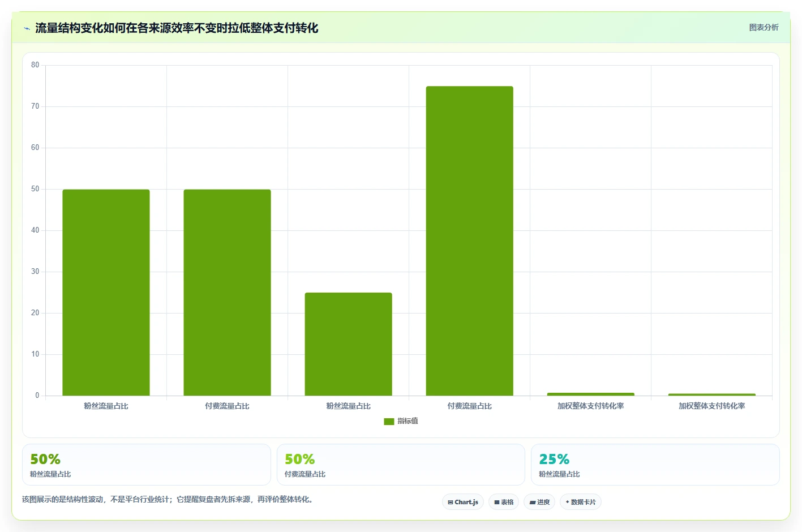Click the 付费流量占比 bar at 50
Image resolution: width=802 pixels, height=532 pixels.
click(228, 293)
